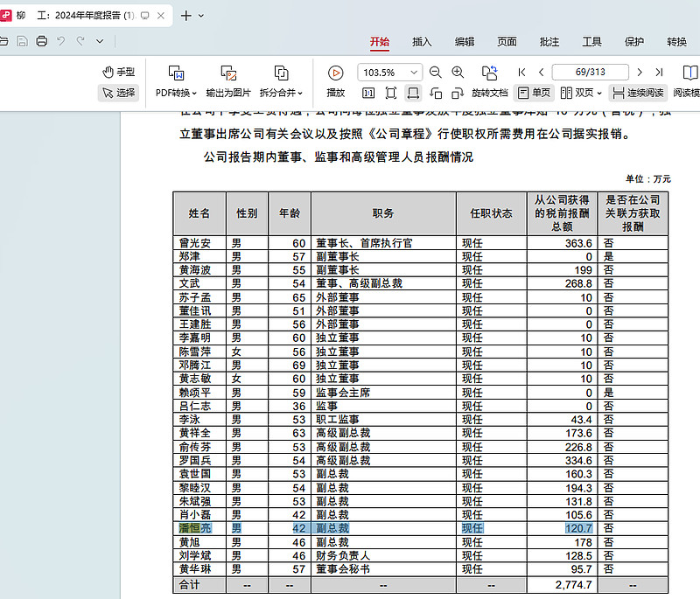This screenshot has height=599, width=700.
Task: Go to the next page arrow
Action: click(640, 73)
